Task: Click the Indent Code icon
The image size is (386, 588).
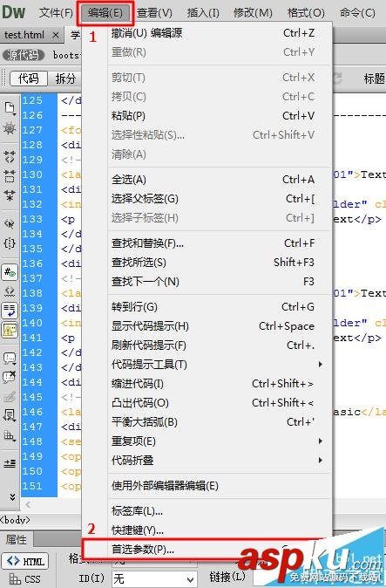Action: pyautogui.click(x=10, y=464)
